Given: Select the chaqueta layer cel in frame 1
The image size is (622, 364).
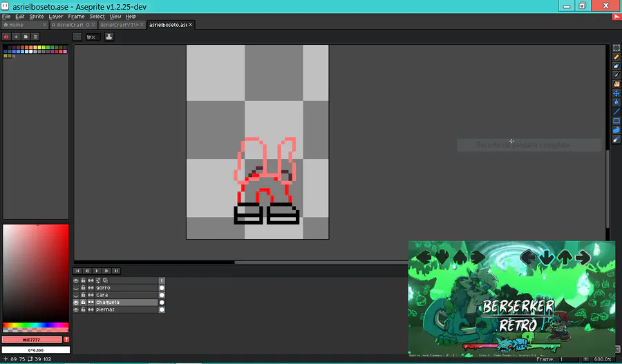Looking at the screenshot, I should [x=162, y=302].
